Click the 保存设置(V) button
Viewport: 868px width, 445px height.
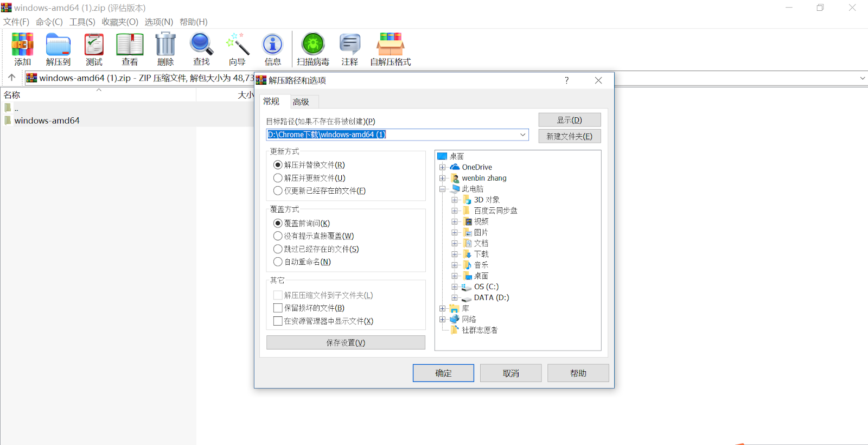point(346,342)
